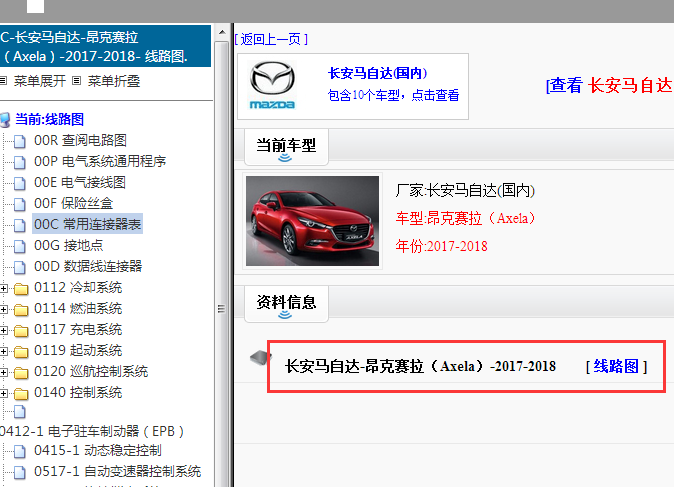Click the 菜单展开 list icon
The width and height of the screenshot is (674, 487).
pyautogui.click(x=3, y=80)
